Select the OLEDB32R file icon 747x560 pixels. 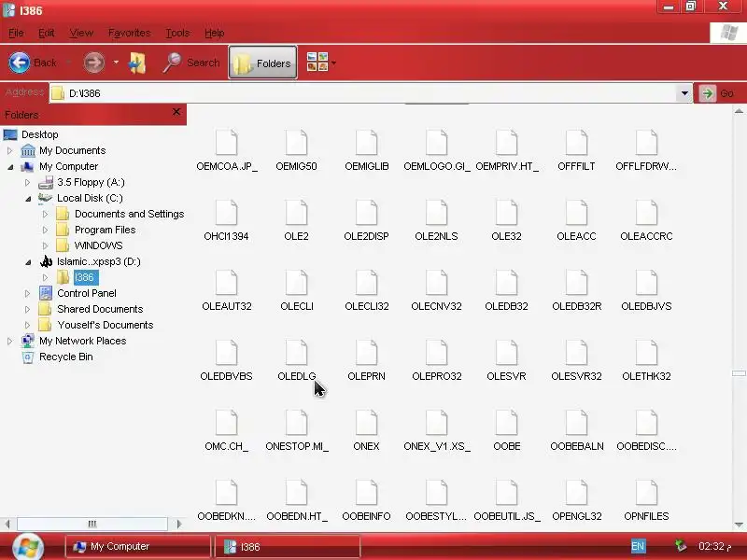coord(576,282)
